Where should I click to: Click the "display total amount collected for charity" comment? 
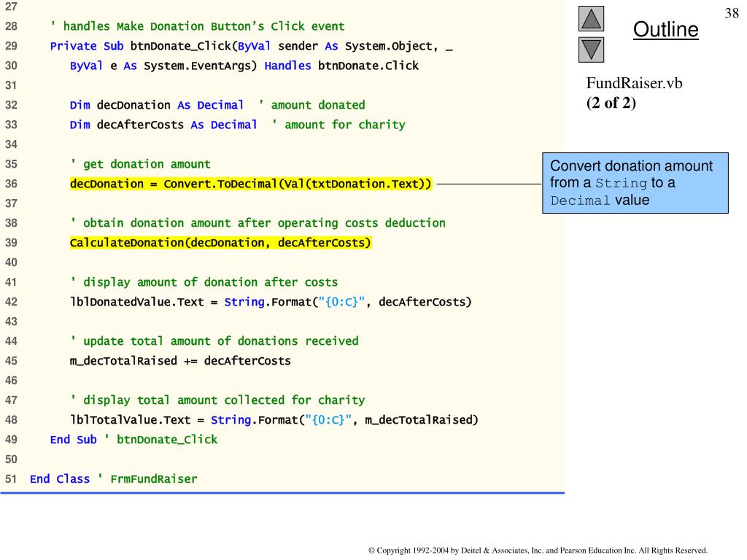click(217, 400)
